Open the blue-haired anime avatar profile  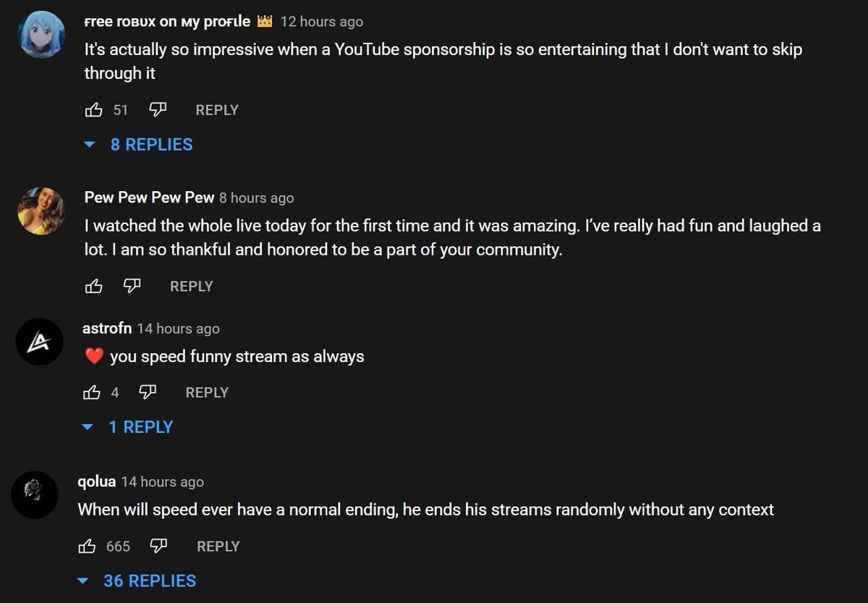42,35
